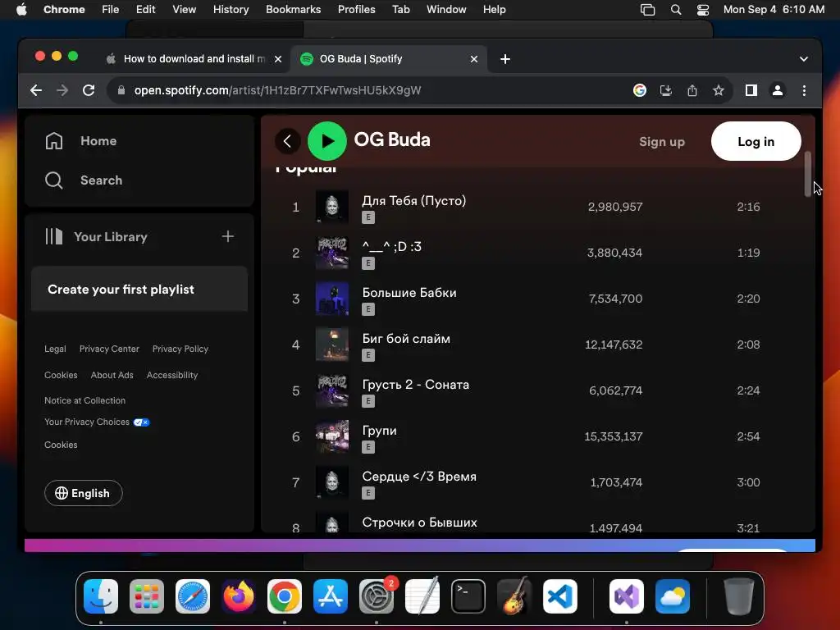Open Chrome three-dot menu
840x630 pixels.
tap(804, 90)
